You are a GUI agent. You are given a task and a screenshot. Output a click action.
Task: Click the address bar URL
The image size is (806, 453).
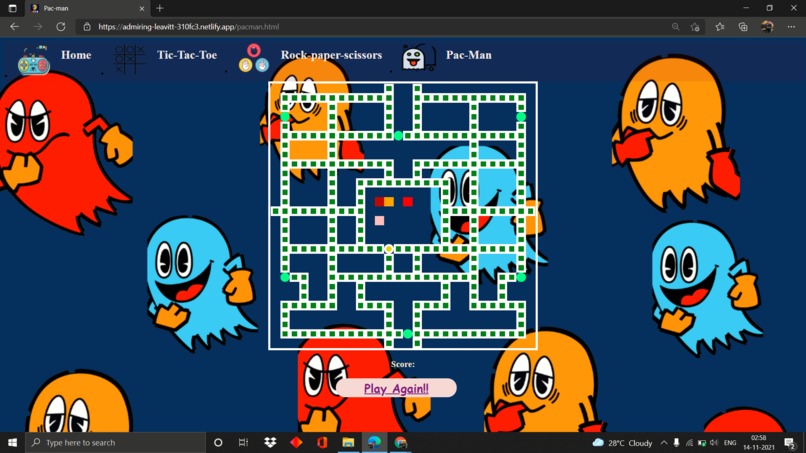[x=188, y=27]
